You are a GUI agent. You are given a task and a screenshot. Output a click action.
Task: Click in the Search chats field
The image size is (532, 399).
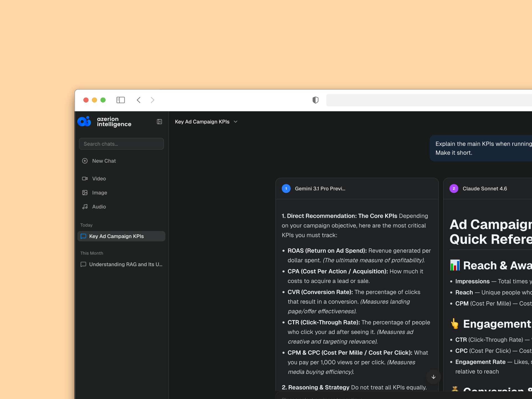click(x=121, y=144)
